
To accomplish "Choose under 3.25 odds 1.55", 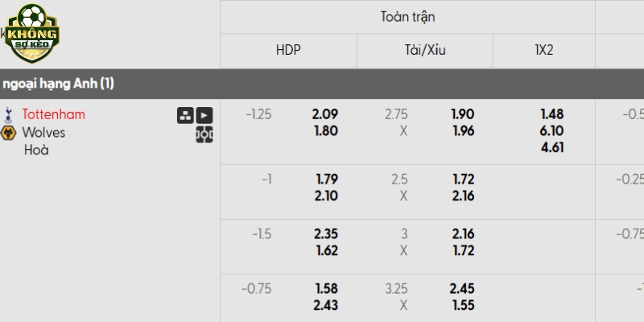I will [x=464, y=305].
